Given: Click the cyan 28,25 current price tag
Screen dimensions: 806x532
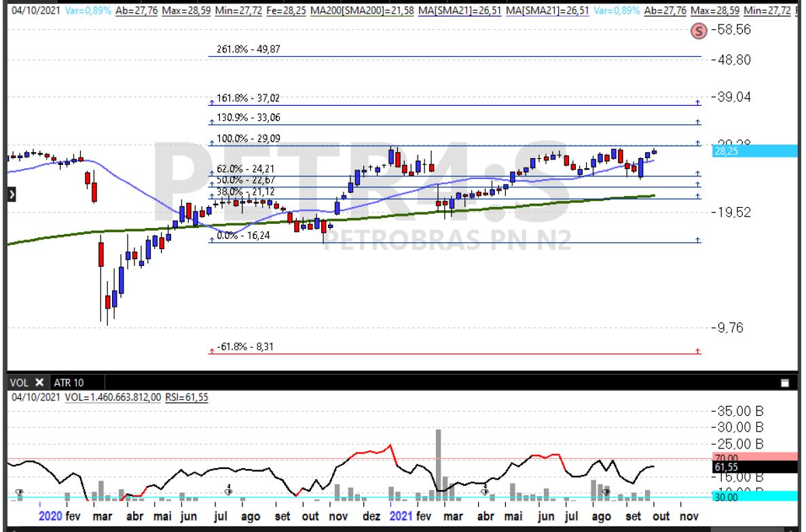Looking at the screenshot, I should point(754,151).
